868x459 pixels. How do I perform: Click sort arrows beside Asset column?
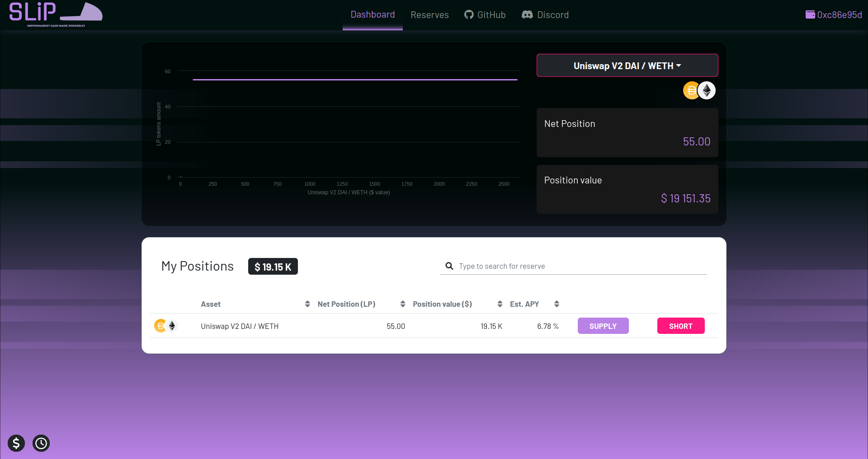[x=307, y=304]
